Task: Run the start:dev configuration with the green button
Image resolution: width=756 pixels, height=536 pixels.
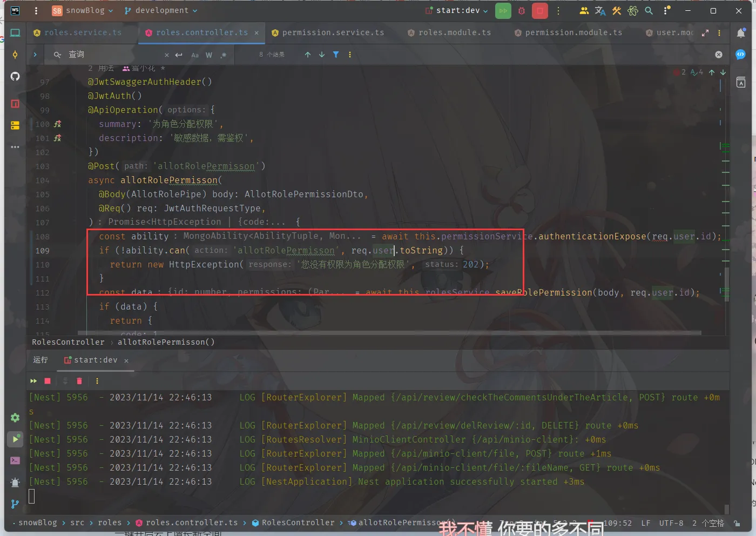Action: click(x=503, y=11)
